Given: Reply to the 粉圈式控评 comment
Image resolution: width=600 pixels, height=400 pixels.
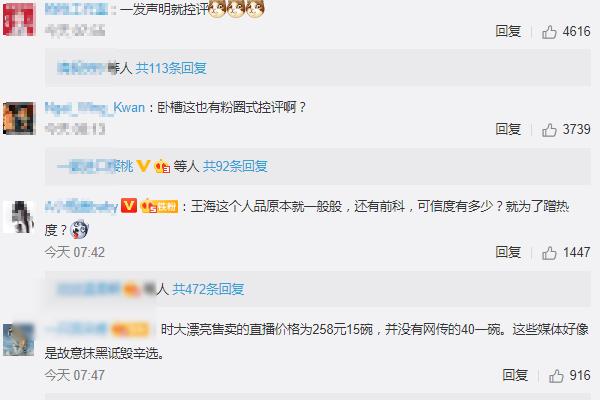Looking at the screenshot, I should click(508, 129).
